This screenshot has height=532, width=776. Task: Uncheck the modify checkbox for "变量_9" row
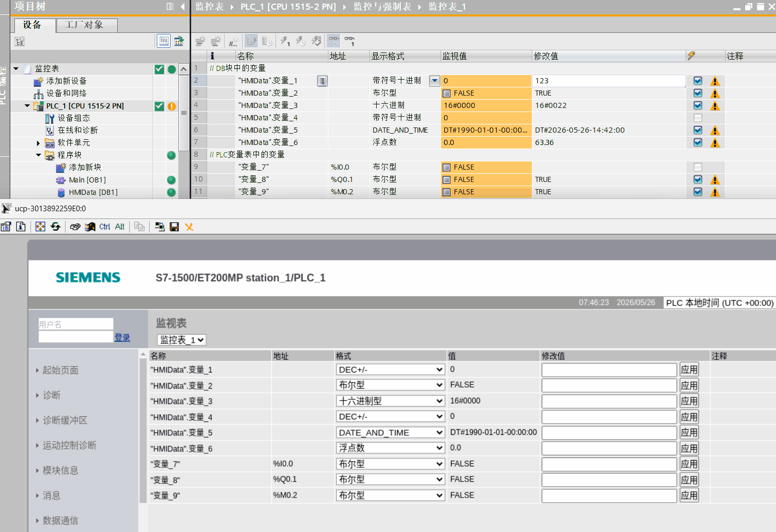tap(697, 192)
